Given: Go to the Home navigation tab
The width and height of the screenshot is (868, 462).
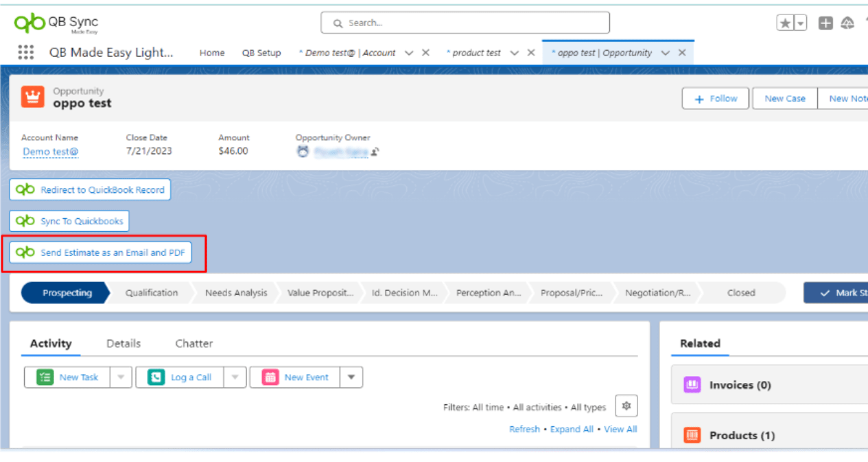Looking at the screenshot, I should [212, 53].
